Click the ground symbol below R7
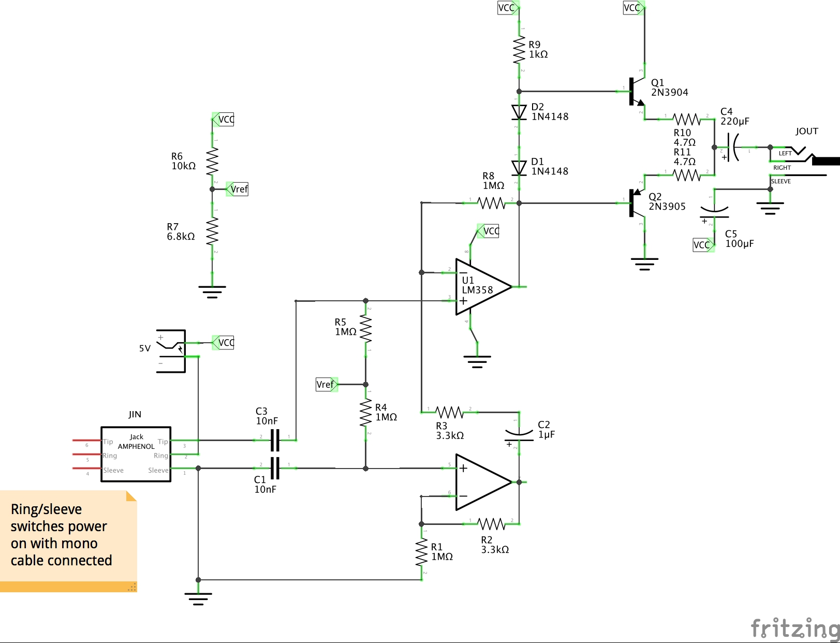The image size is (840, 643). click(212, 292)
